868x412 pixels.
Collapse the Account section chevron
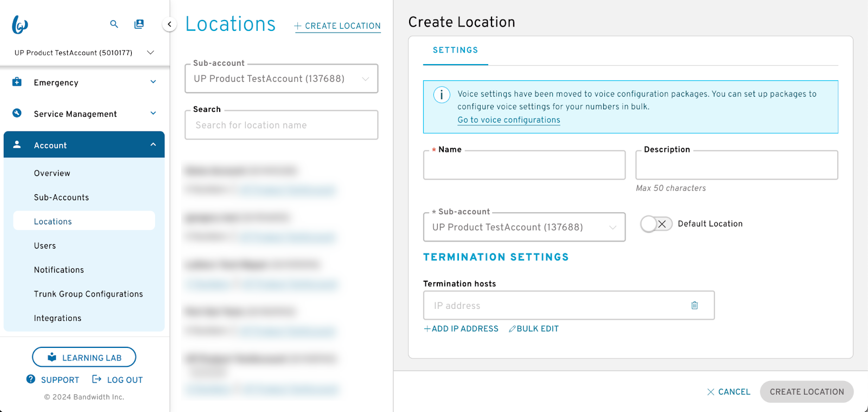coord(153,145)
